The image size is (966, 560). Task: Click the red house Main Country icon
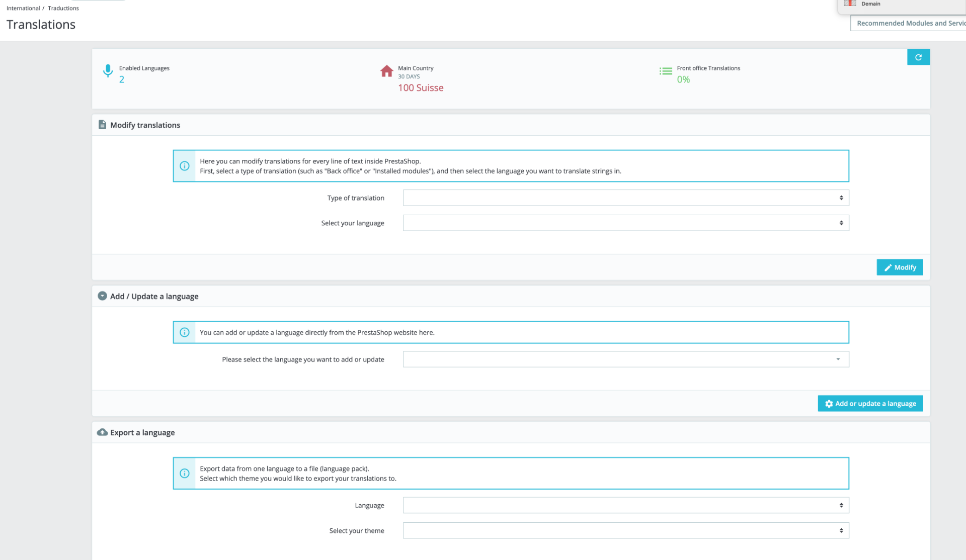(x=386, y=71)
